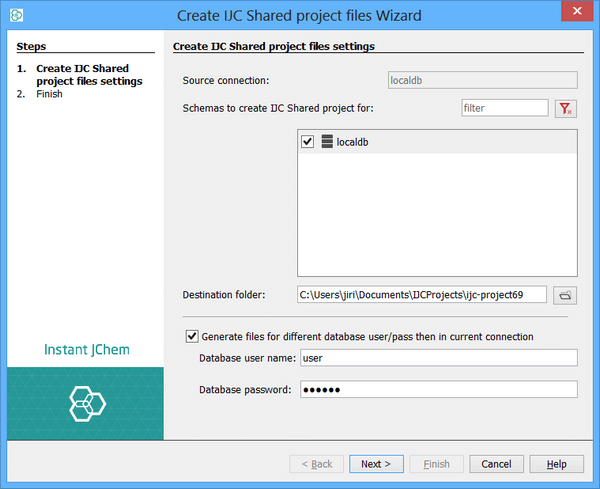
Task: Toggle generate files for different user checkbox
Action: (192, 337)
